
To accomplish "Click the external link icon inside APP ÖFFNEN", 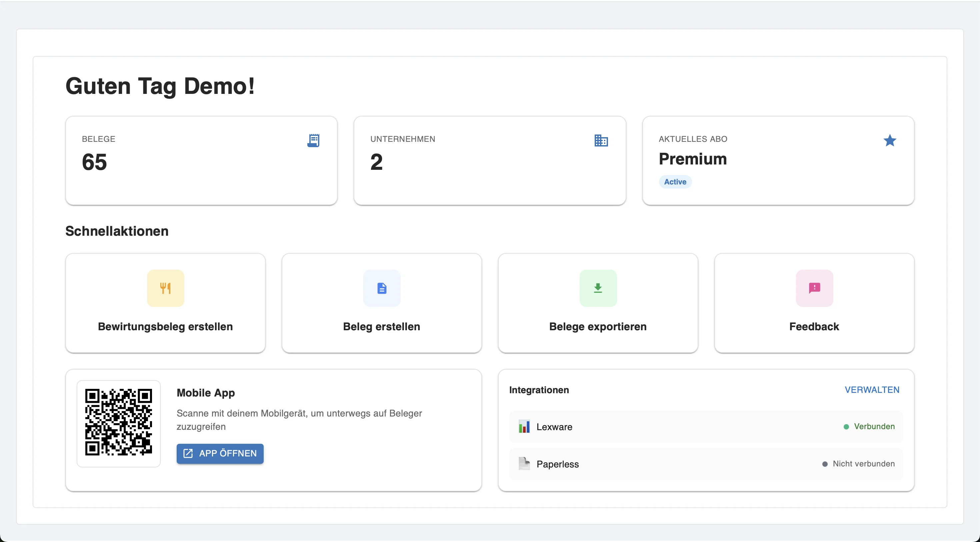I will (188, 453).
